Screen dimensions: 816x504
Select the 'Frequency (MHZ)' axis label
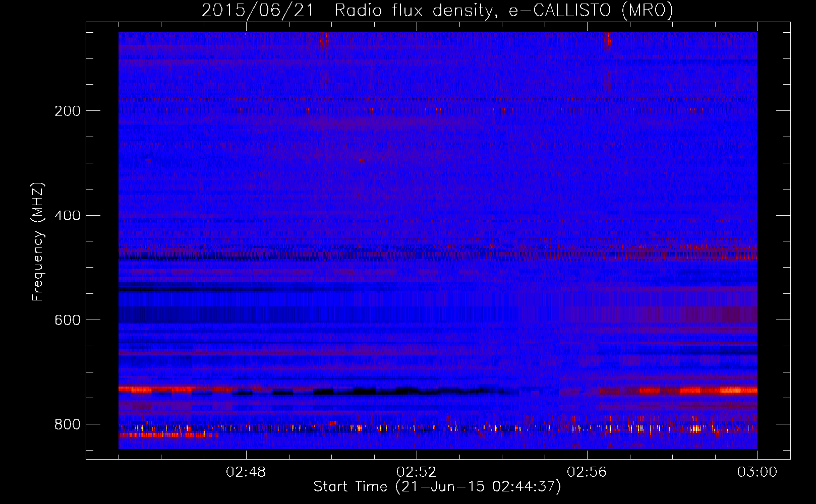click(x=37, y=242)
